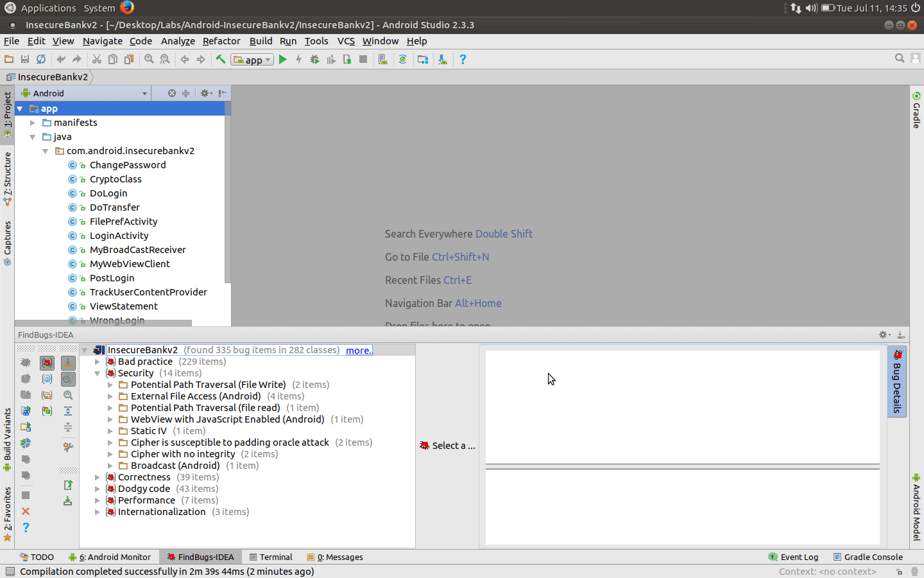Click the FindBugs wrench settings icon

tap(68, 446)
